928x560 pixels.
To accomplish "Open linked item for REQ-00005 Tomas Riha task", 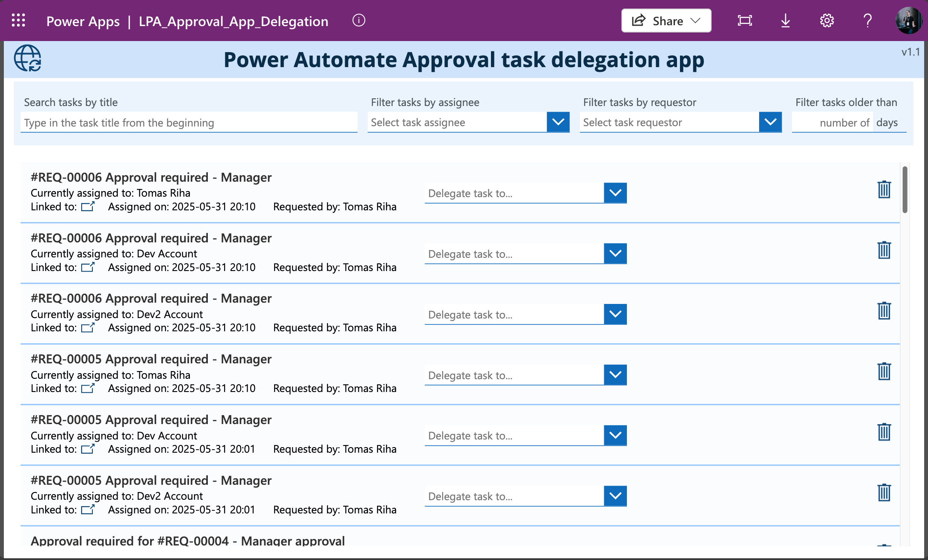I will click(88, 388).
